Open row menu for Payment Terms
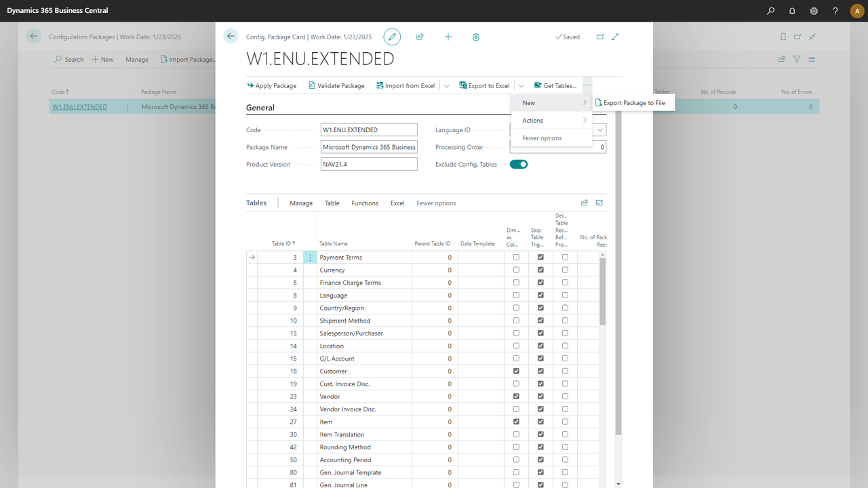Viewport: 868px width, 488px height. pyautogui.click(x=310, y=258)
